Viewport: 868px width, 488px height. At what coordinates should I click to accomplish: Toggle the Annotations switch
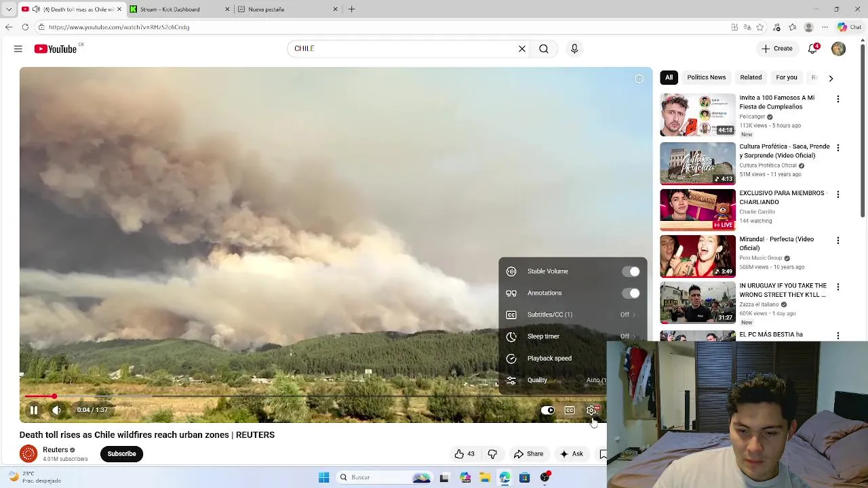click(631, 293)
